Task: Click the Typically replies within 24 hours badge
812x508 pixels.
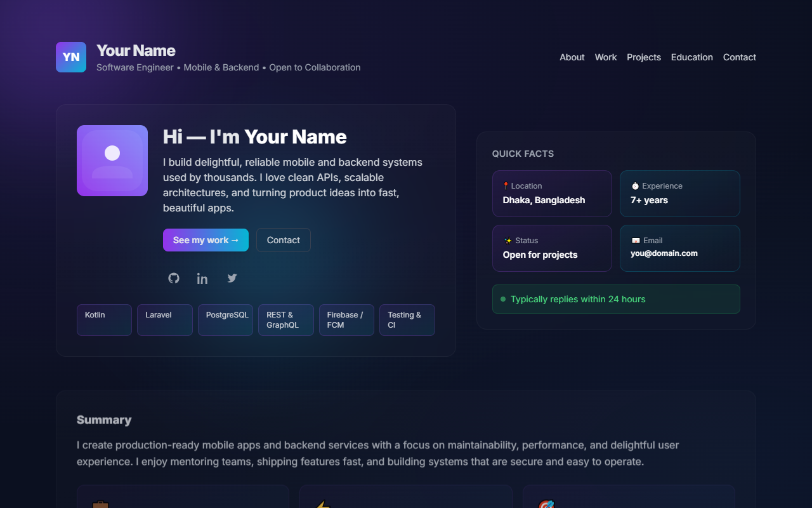Action: click(x=616, y=299)
